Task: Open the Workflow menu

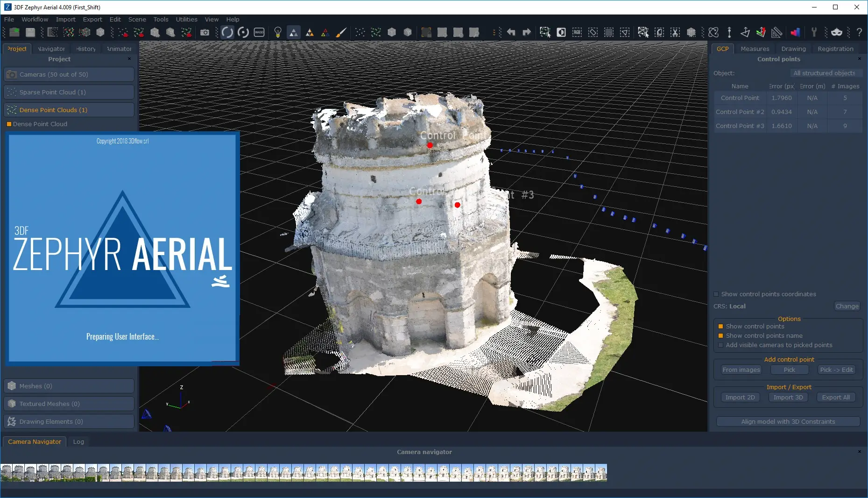Action: click(x=35, y=19)
